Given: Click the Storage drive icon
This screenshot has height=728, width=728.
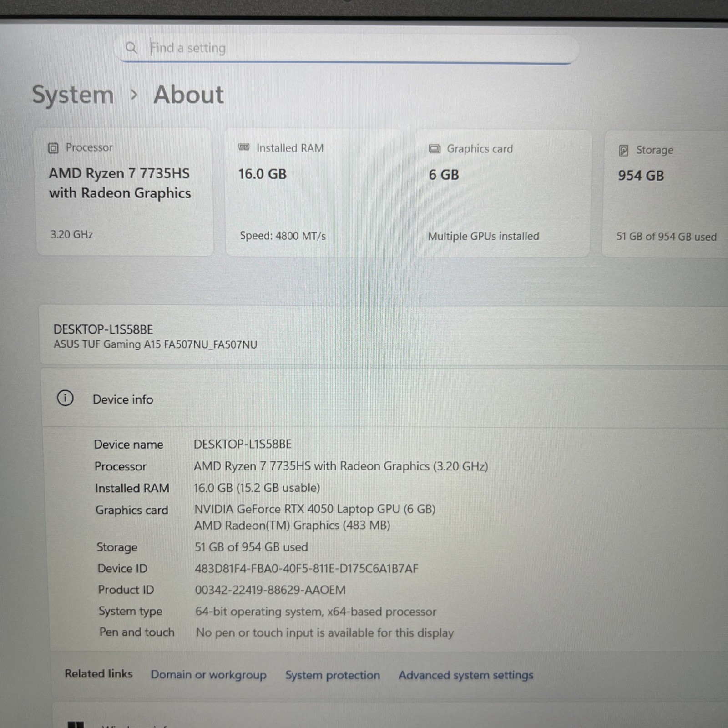Looking at the screenshot, I should (624, 150).
